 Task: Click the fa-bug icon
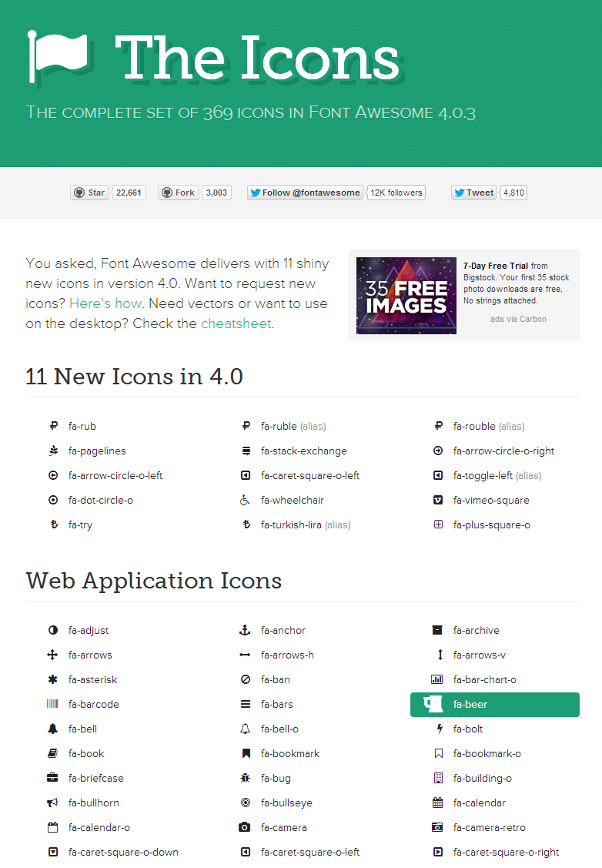pos(246,778)
